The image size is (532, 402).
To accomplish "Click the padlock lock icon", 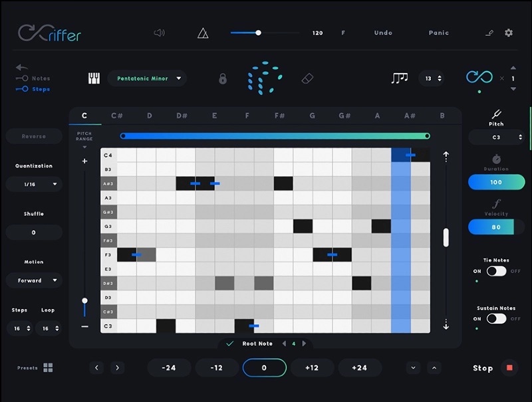I will (223, 78).
